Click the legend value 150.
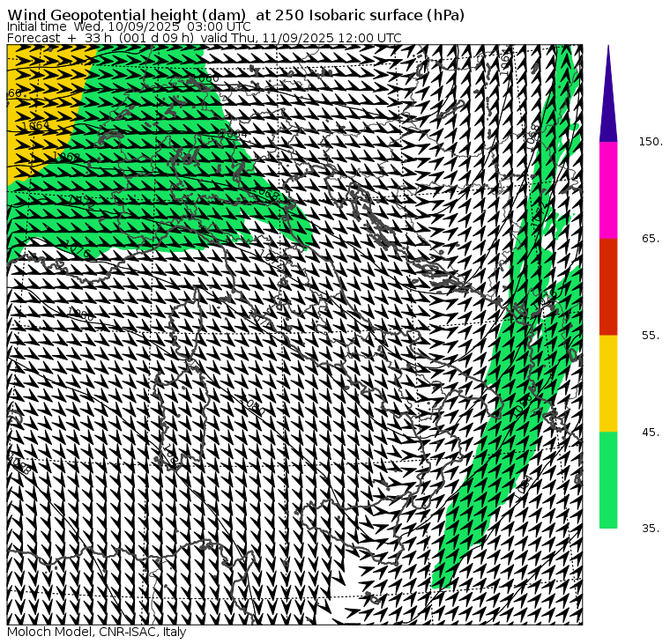The image size is (670, 644). pos(651,142)
